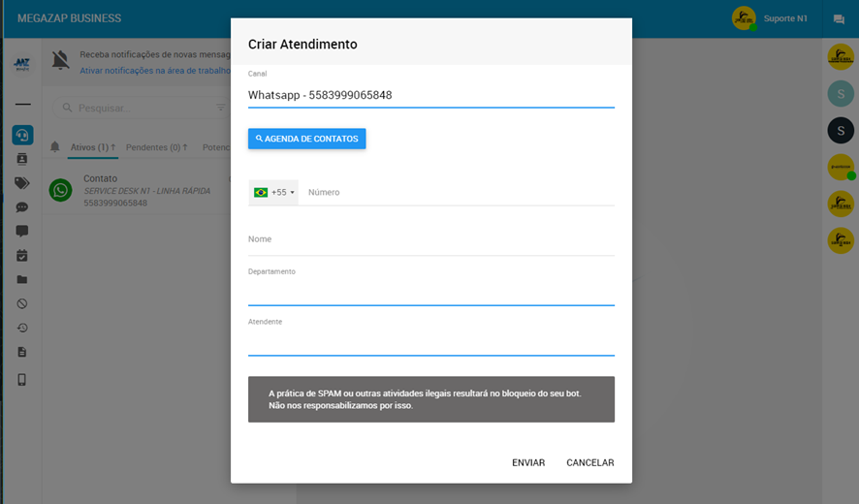
Task: Open the +55 Brazil country code dropdown
Action: (x=273, y=193)
